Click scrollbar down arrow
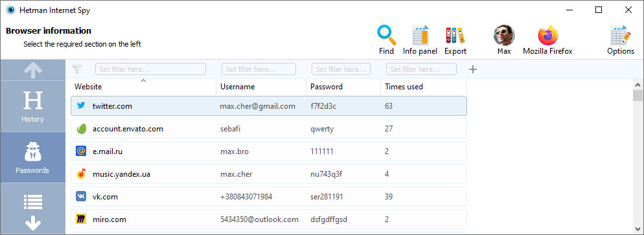 [638, 229]
